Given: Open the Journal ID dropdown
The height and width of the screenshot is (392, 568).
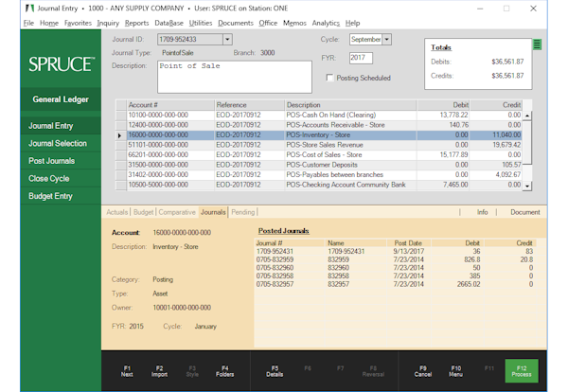Looking at the screenshot, I should [x=227, y=39].
